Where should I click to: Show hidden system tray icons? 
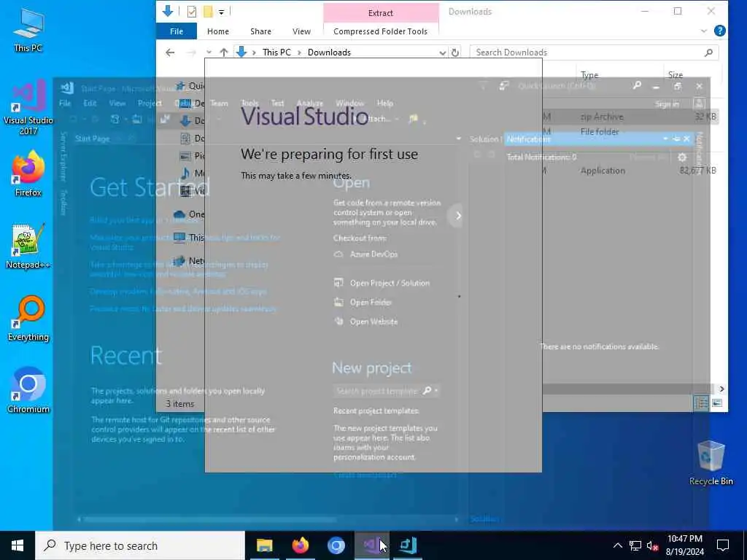[617, 545]
